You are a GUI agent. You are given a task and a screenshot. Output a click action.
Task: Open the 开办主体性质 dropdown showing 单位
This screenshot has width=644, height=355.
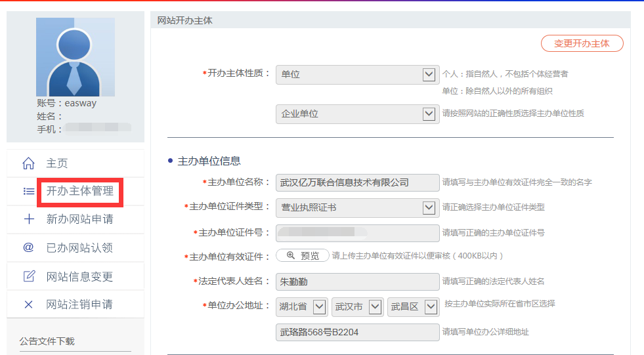pyautogui.click(x=356, y=75)
